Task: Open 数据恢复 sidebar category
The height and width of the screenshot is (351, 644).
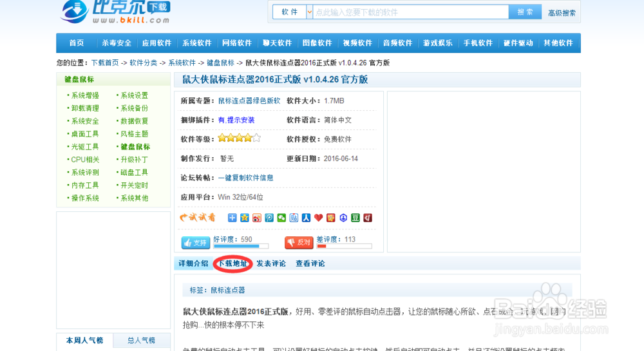Action: [135, 121]
